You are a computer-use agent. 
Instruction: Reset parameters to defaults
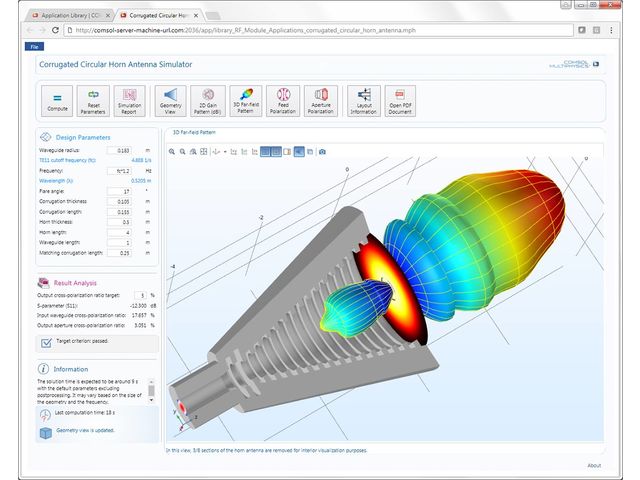tap(93, 100)
